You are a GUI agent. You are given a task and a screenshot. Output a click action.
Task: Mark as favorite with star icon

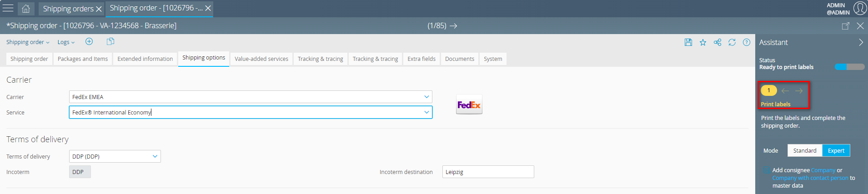[x=703, y=42]
